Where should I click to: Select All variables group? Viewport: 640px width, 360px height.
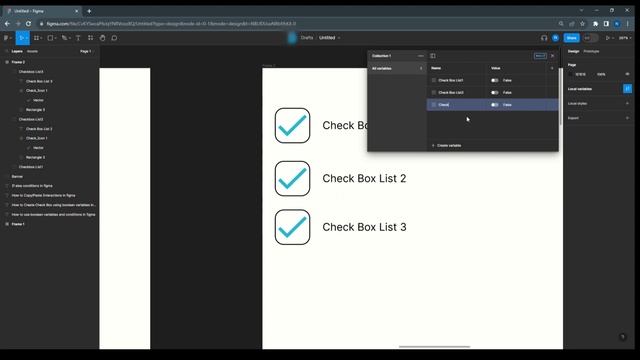(x=397, y=68)
